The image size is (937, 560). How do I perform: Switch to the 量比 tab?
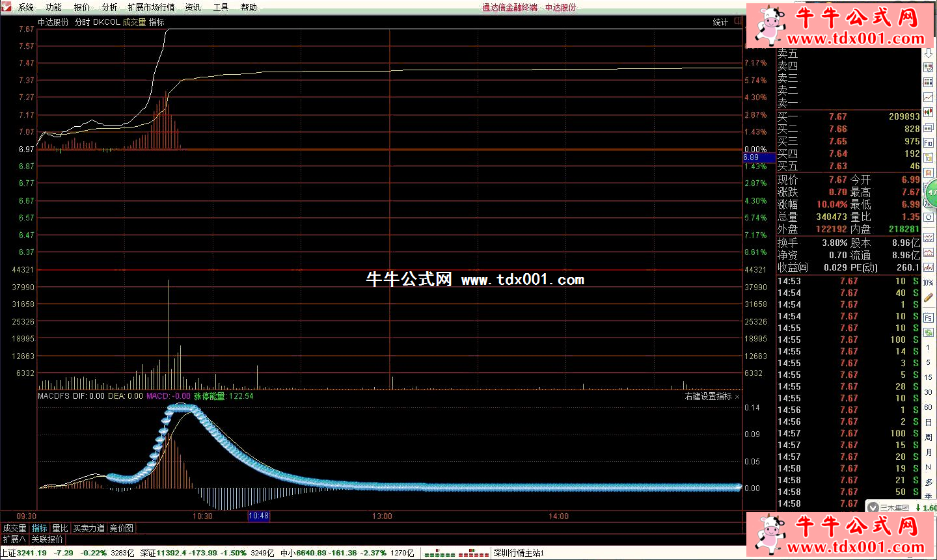point(60,528)
